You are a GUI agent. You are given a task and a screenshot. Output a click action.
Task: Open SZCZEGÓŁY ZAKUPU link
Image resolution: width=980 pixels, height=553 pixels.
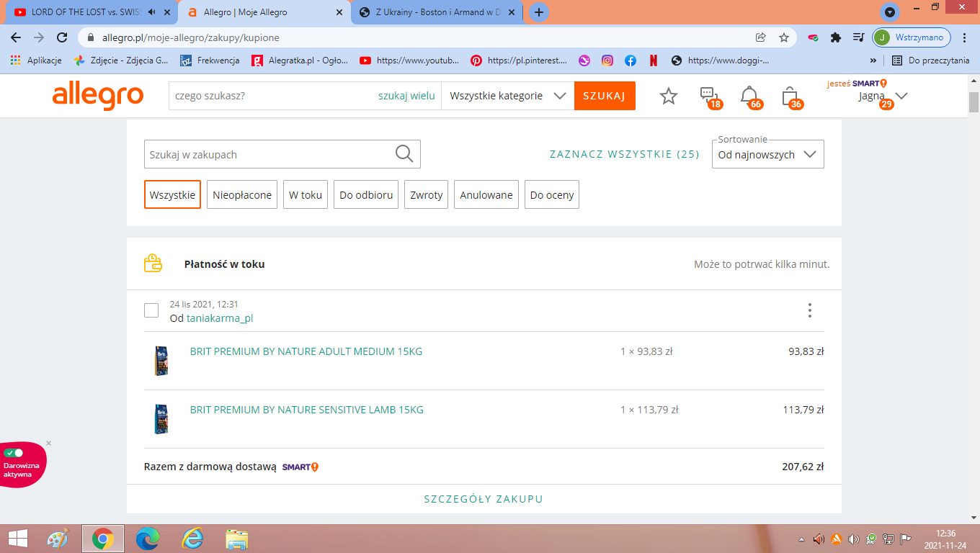click(484, 499)
